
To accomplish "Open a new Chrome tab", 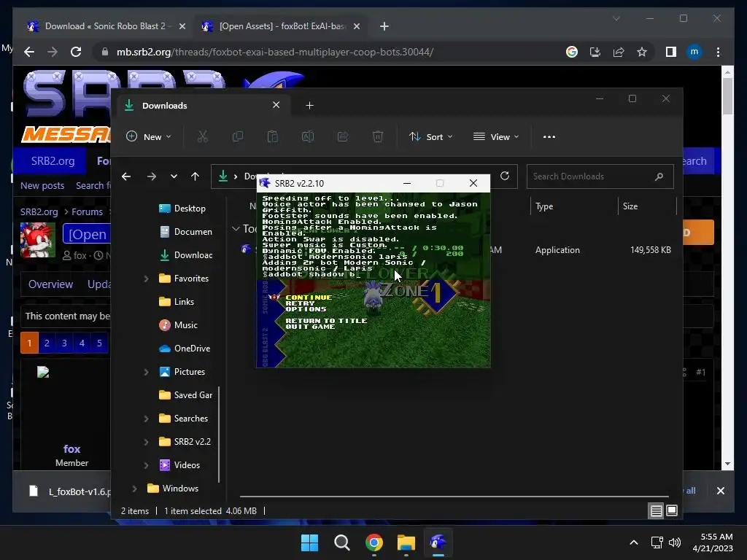I will tap(384, 26).
